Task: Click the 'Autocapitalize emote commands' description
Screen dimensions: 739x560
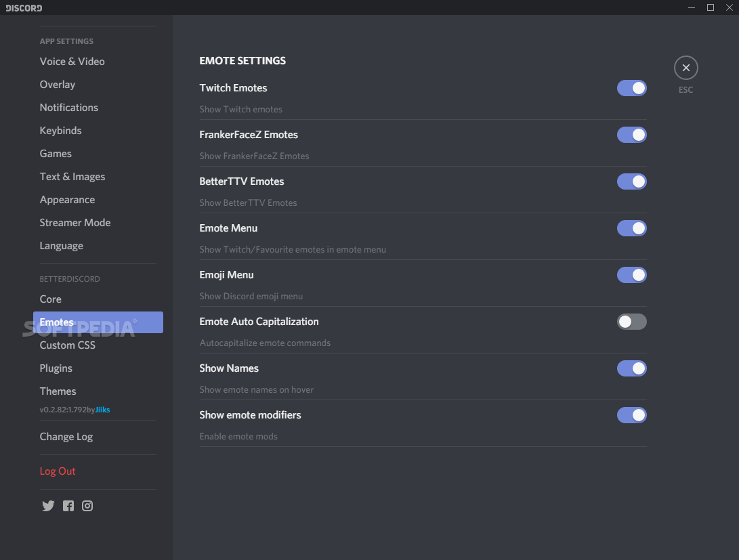Action: point(265,343)
